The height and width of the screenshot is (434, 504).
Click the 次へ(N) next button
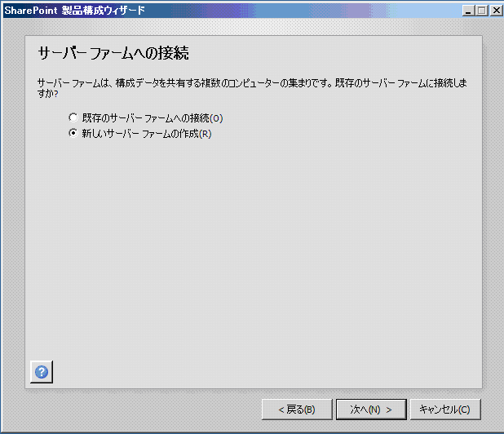pyautogui.click(x=371, y=410)
